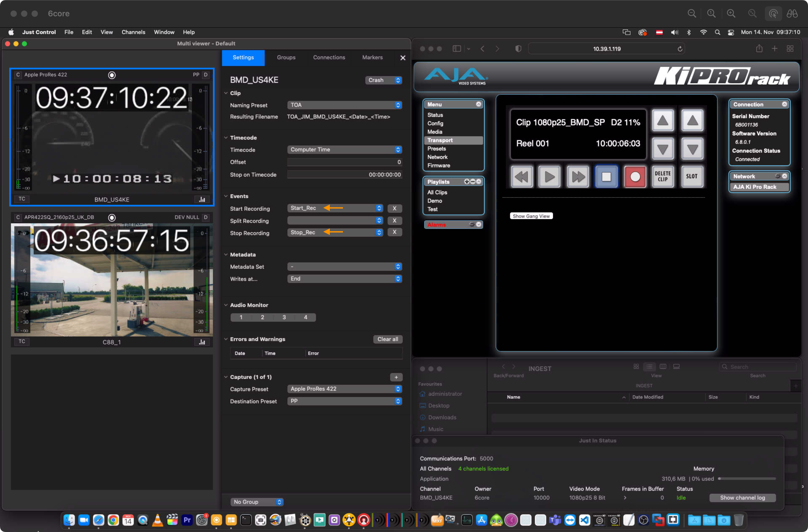Open the 6core binoculars toolbar icon
The image size is (808, 532).
pos(792,14)
